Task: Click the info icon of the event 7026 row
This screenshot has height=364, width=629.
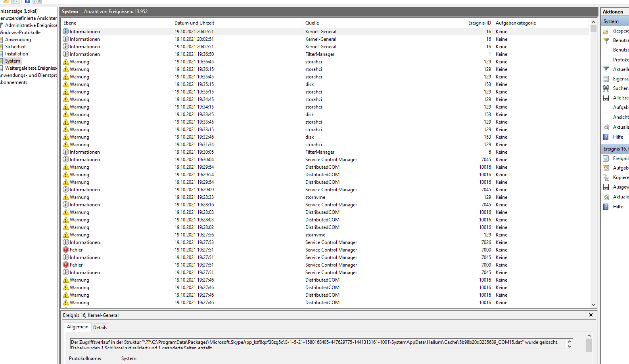Action: click(x=66, y=242)
